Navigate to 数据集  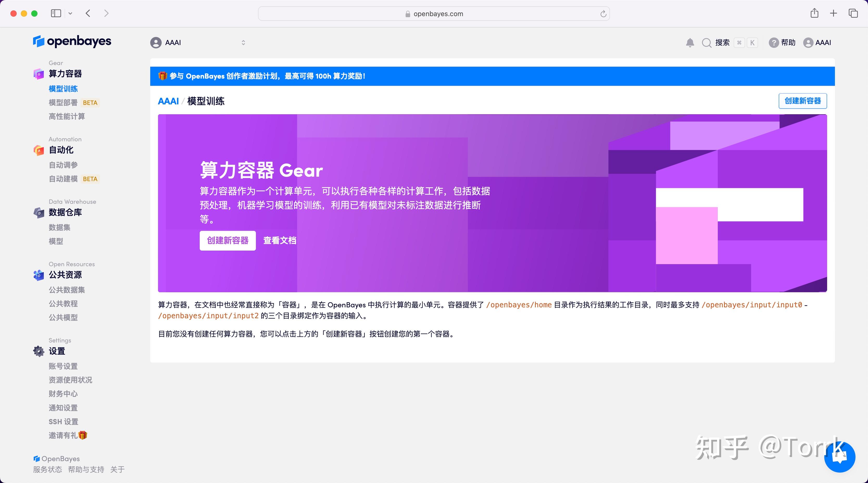coord(60,228)
